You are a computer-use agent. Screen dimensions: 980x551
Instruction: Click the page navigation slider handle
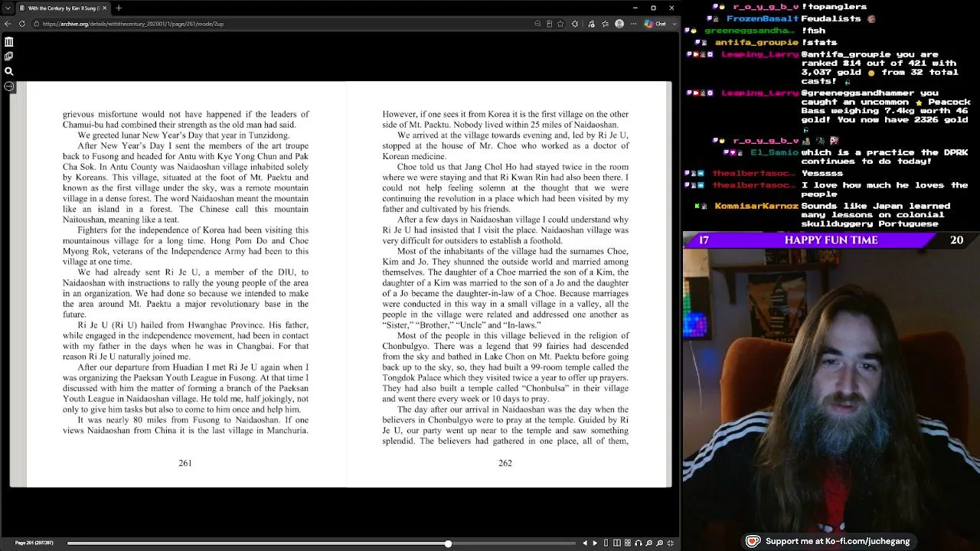point(448,543)
